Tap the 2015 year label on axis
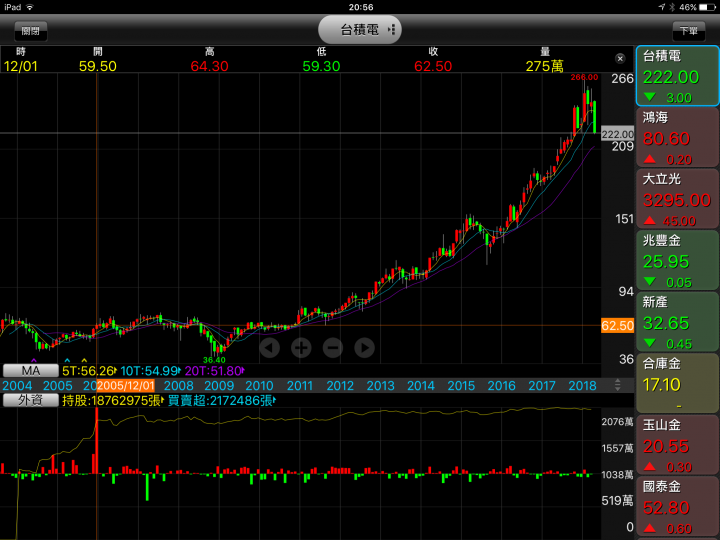This screenshot has width=720, height=540. point(461,385)
